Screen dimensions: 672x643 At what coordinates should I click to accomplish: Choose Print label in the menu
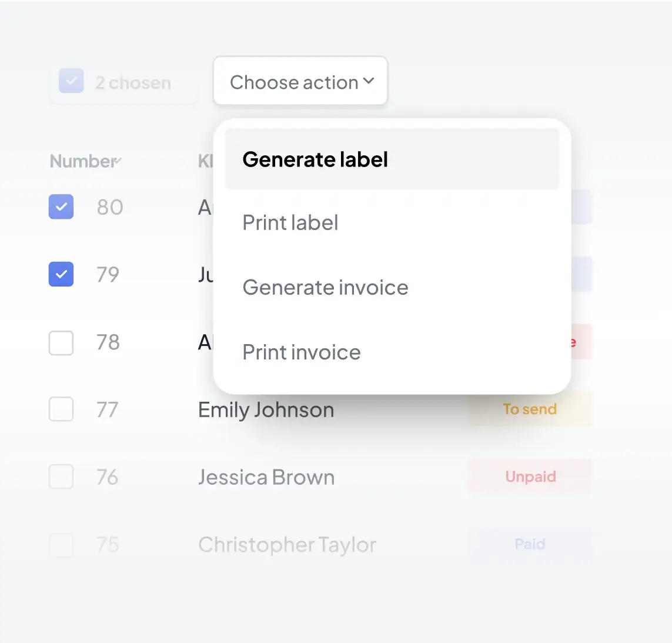(290, 223)
